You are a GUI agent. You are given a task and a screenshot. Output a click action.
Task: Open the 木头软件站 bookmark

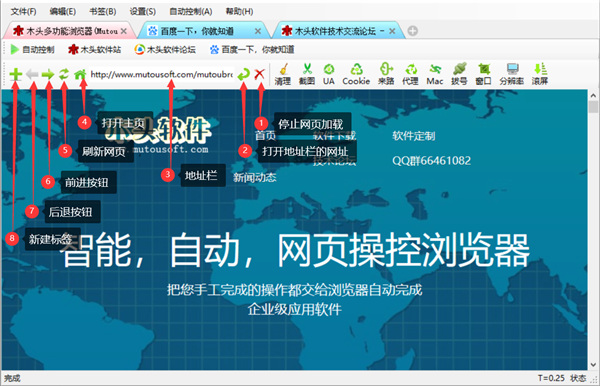pos(95,49)
